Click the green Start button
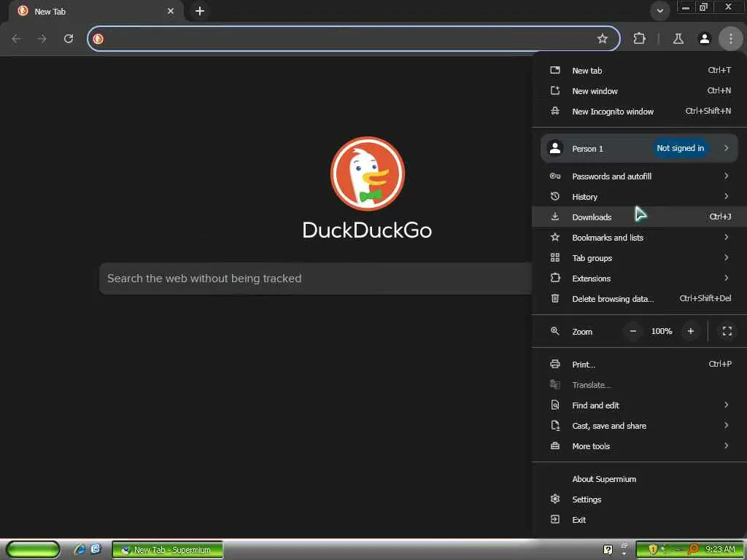This screenshot has height=560, width=747. 33,550
